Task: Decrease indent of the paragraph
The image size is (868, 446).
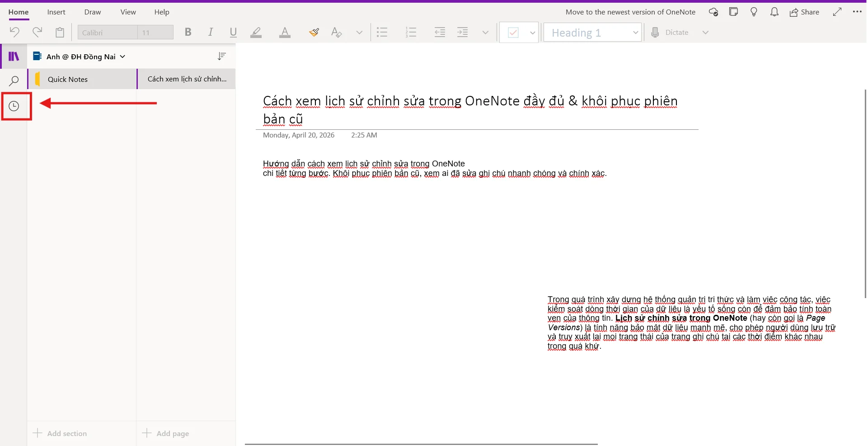Action: pos(440,32)
